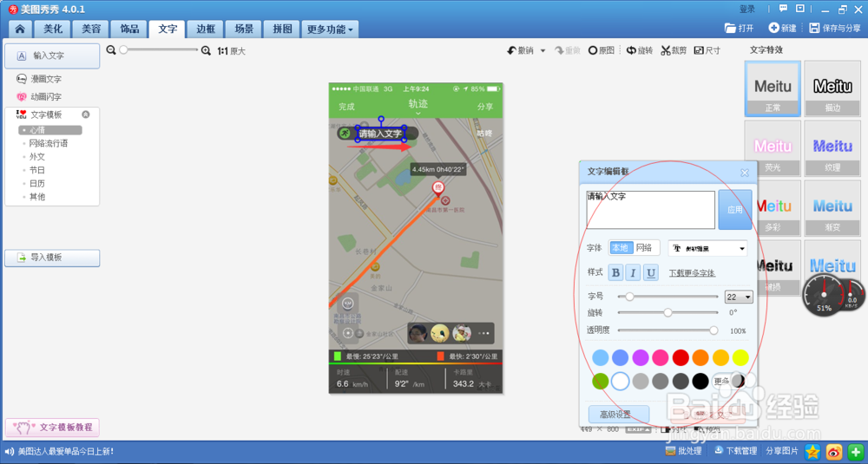
Task: Open the title bar dropdown menu box icon
Action: [x=800, y=9]
